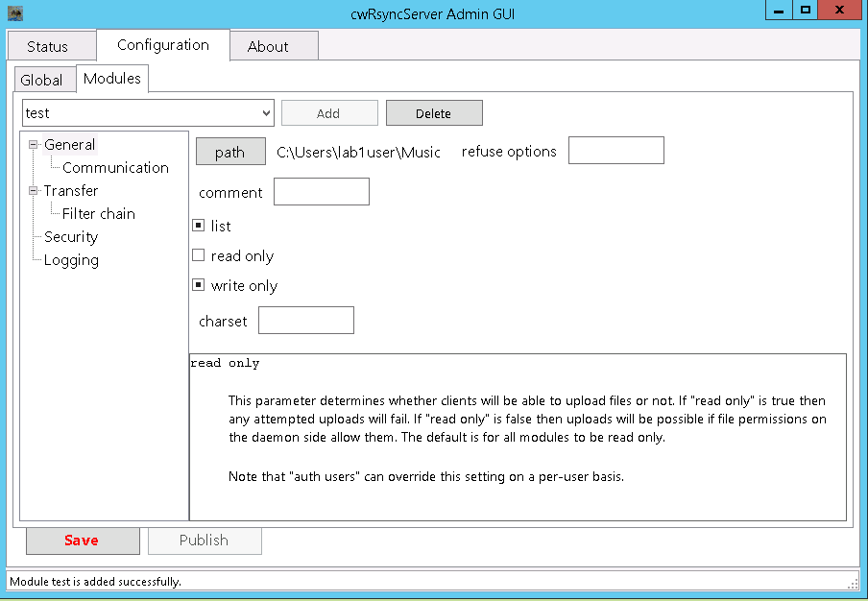The width and height of the screenshot is (868, 601).
Task: Collapse the Transfer tree node
Action: pyautogui.click(x=36, y=190)
